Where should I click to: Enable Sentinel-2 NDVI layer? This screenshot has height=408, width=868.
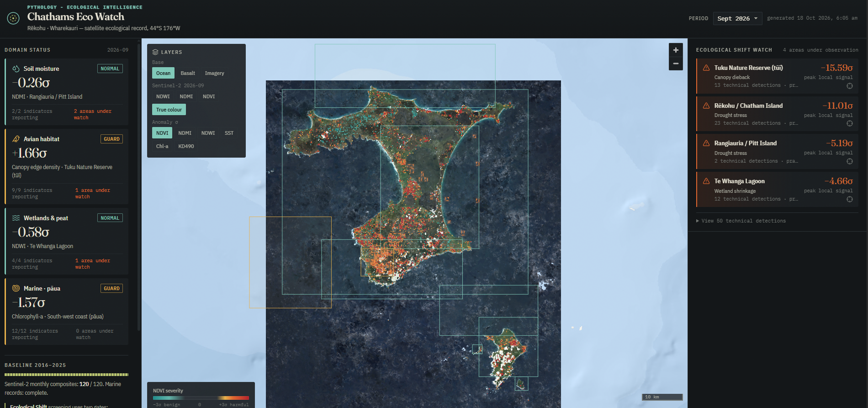[x=209, y=96]
